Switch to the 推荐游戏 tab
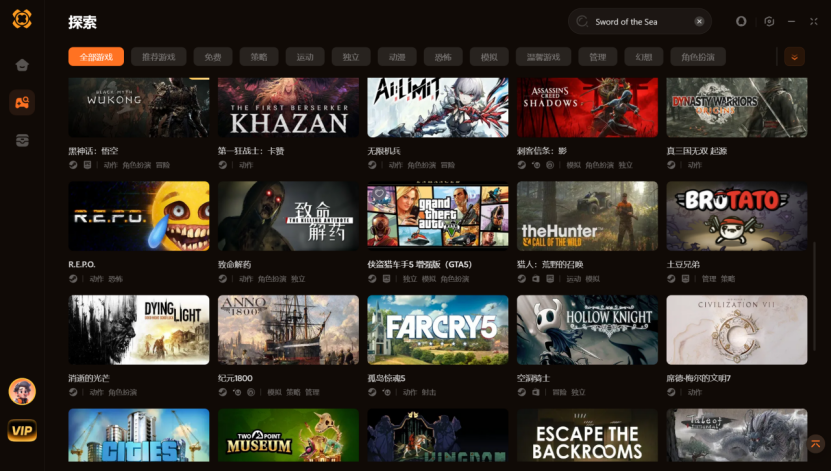The image size is (831, 471). [x=158, y=57]
